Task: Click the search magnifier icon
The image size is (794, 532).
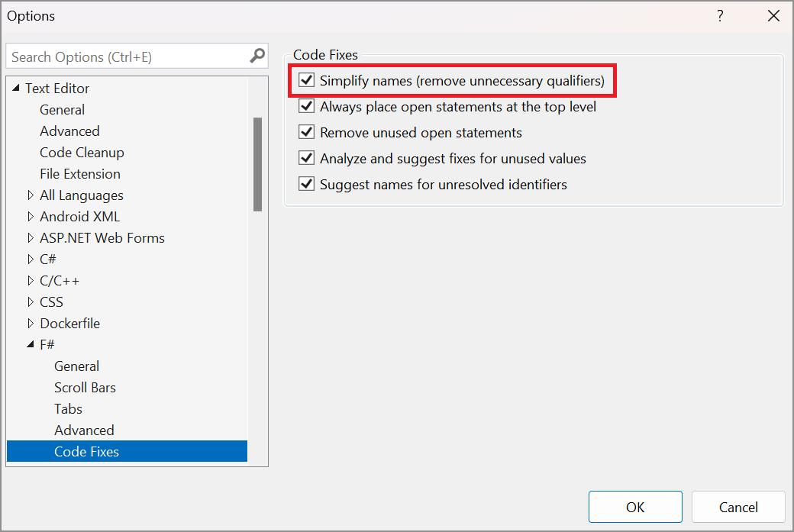Action: 257,55
